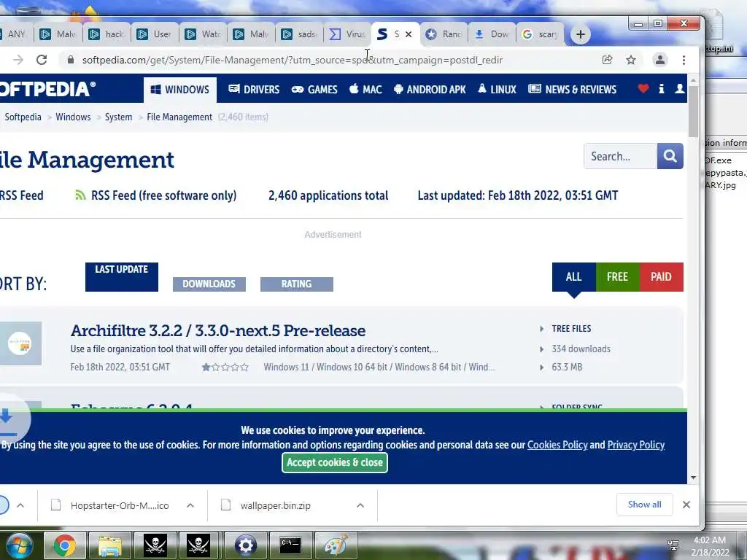Click the browser forward arrow
747x560 pixels.
coord(18,60)
